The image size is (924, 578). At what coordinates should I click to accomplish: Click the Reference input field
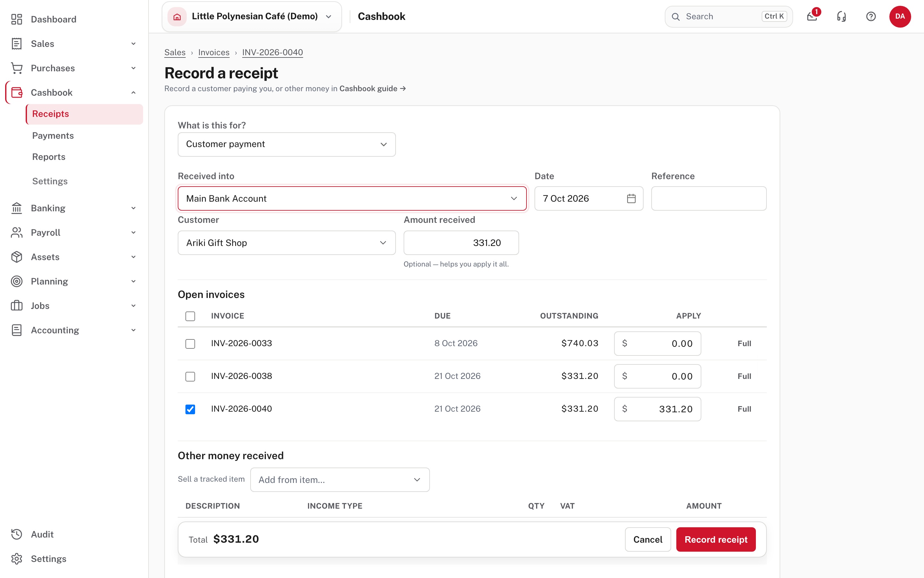709,198
